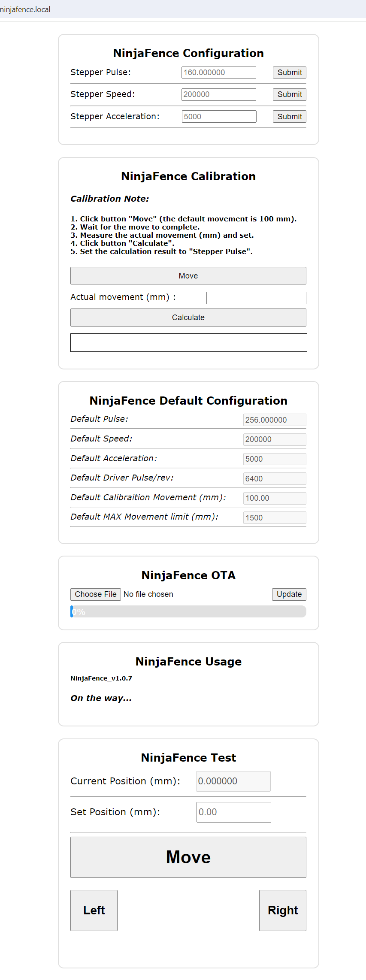Jog the fence Right

(282, 910)
